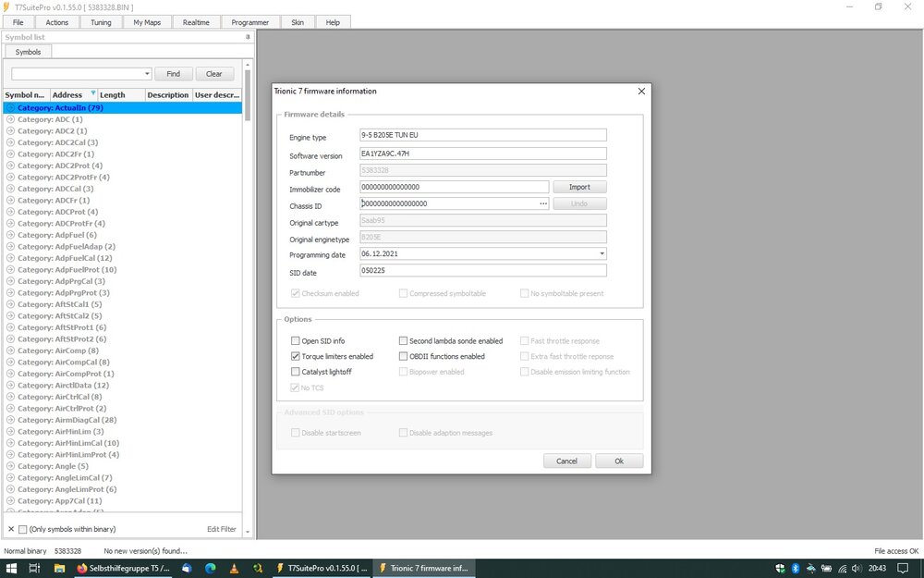Select the Symbols tab

pyautogui.click(x=29, y=52)
